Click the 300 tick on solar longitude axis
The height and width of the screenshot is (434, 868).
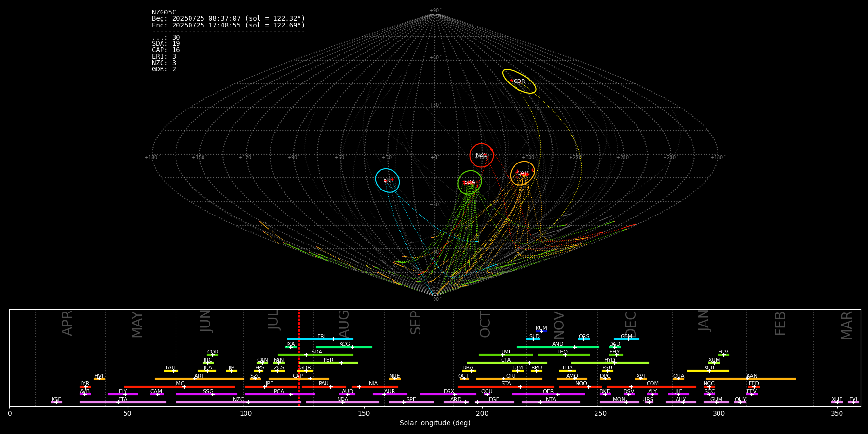(719, 413)
